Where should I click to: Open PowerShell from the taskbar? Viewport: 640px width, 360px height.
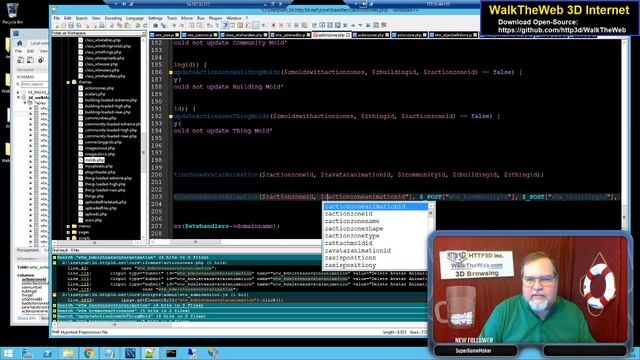point(47,353)
